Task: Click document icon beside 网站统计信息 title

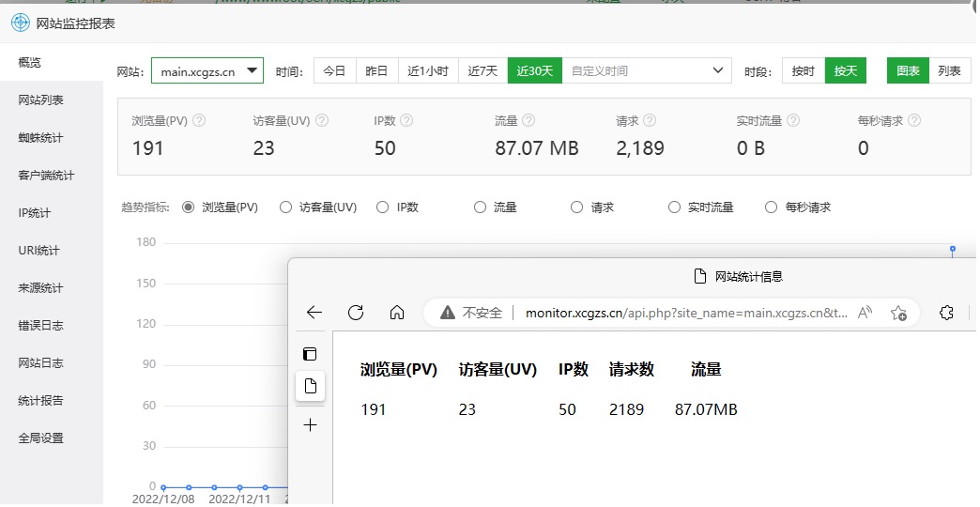Action: pos(700,276)
